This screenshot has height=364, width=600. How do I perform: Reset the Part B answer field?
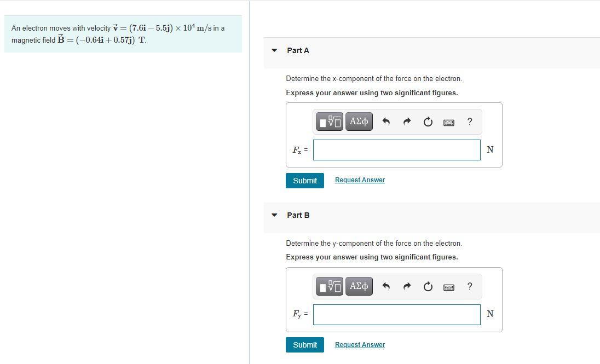pyautogui.click(x=428, y=286)
